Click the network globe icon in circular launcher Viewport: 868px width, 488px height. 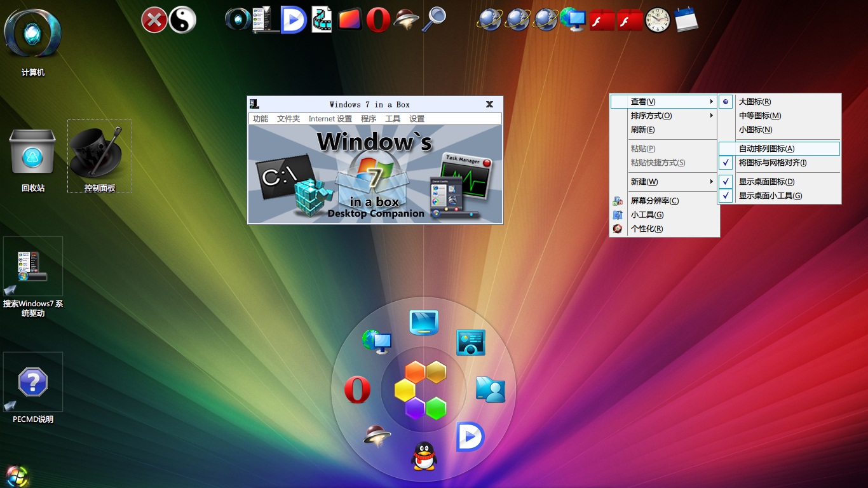tap(377, 341)
